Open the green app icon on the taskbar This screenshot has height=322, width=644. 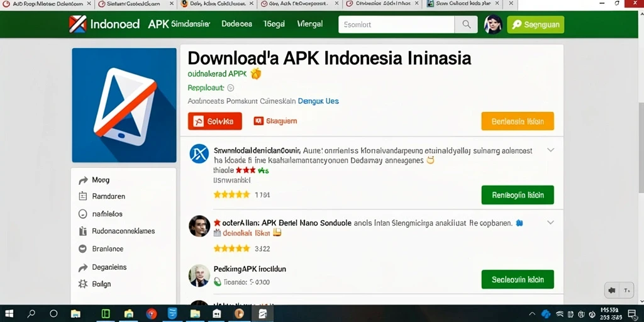tap(106, 314)
